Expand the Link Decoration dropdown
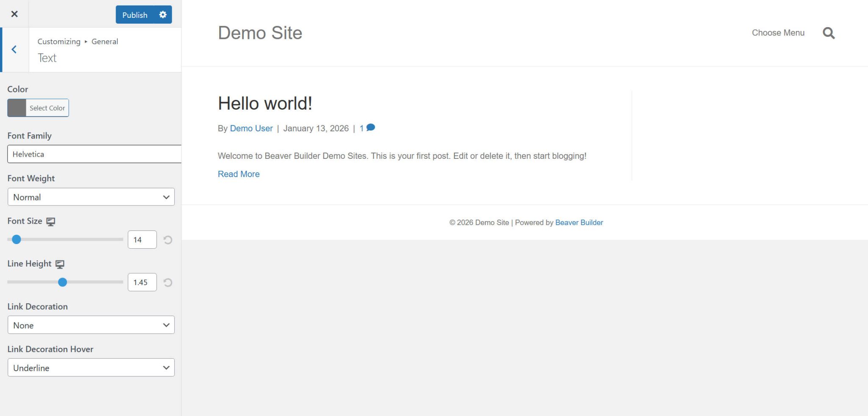The height and width of the screenshot is (416, 868). [x=91, y=325]
